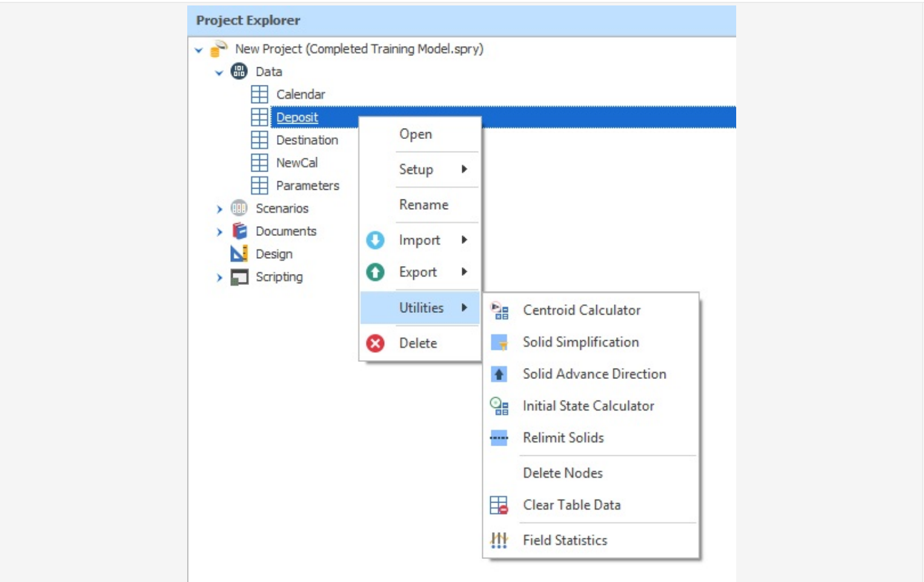Screen dimensions: 924x582
Task: Select the Calendar table in Data
Action: (x=301, y=95)
